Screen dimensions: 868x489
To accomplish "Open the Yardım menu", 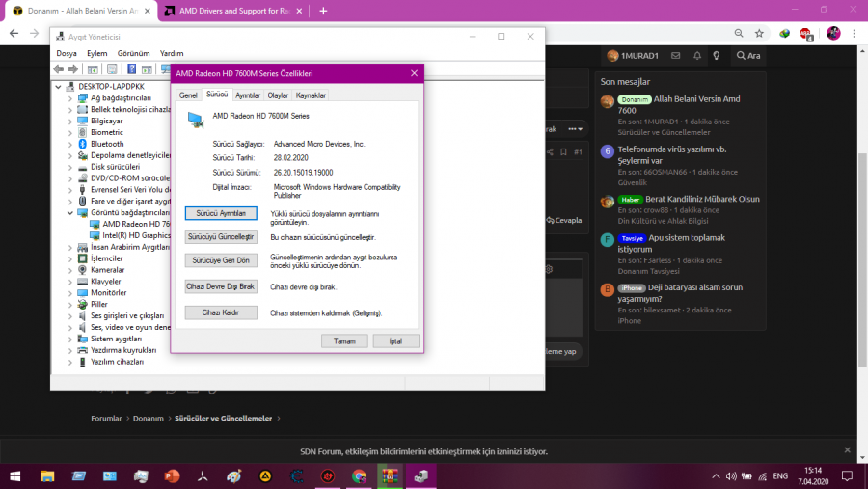I will [x=172, y=53].
